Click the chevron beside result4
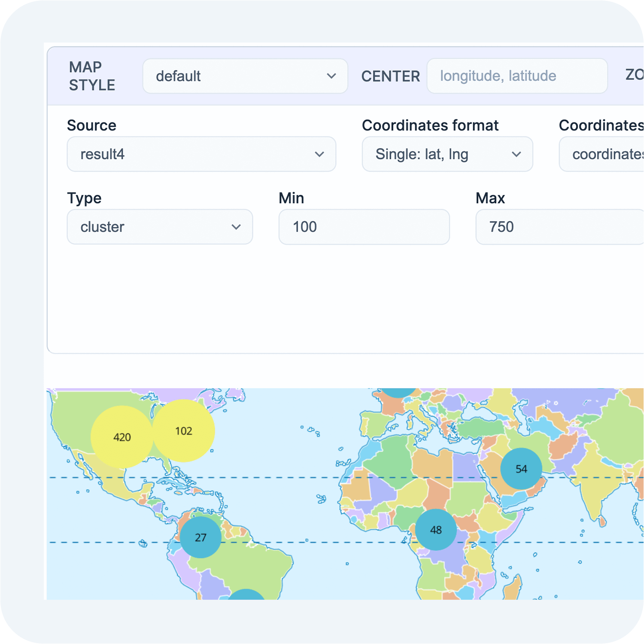This screenshot has height=644, width=644. pyautogui.click(x=319, y=154)
